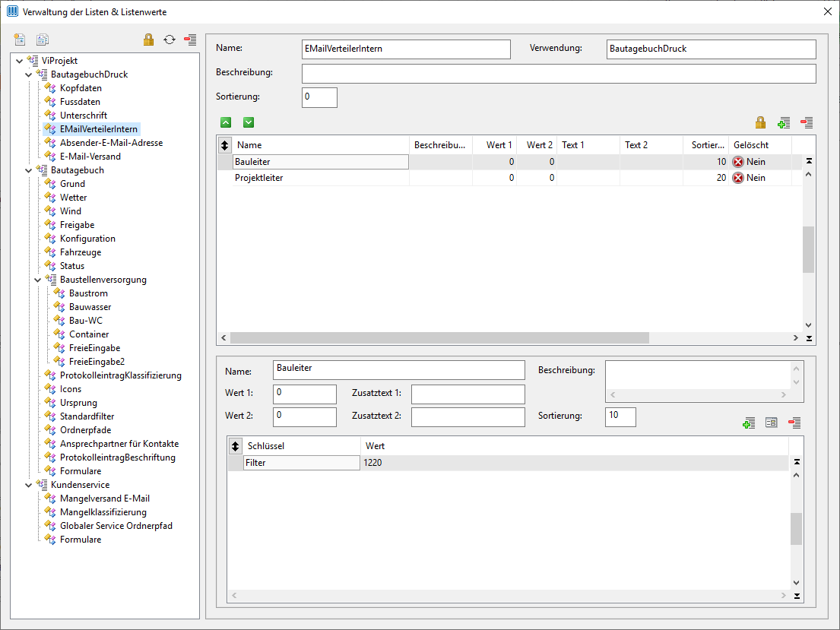Click the Filter key cell

[302, 463]
